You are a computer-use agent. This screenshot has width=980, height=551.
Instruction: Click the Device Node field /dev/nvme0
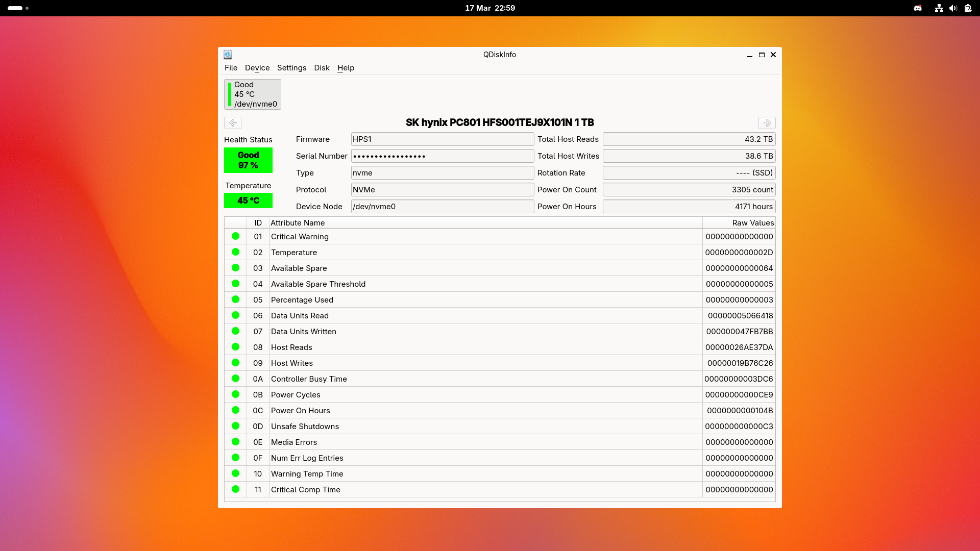(x=443, y=207)
